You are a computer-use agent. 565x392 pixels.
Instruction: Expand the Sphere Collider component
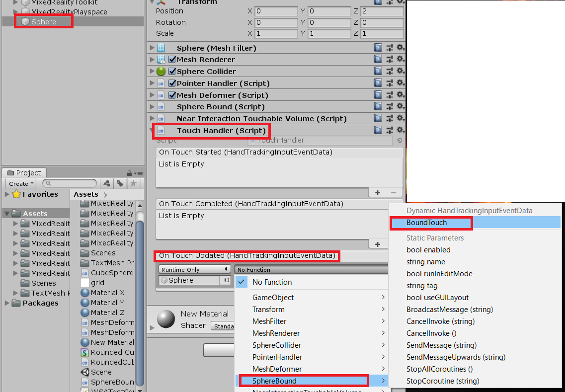(x=152, y=71)
